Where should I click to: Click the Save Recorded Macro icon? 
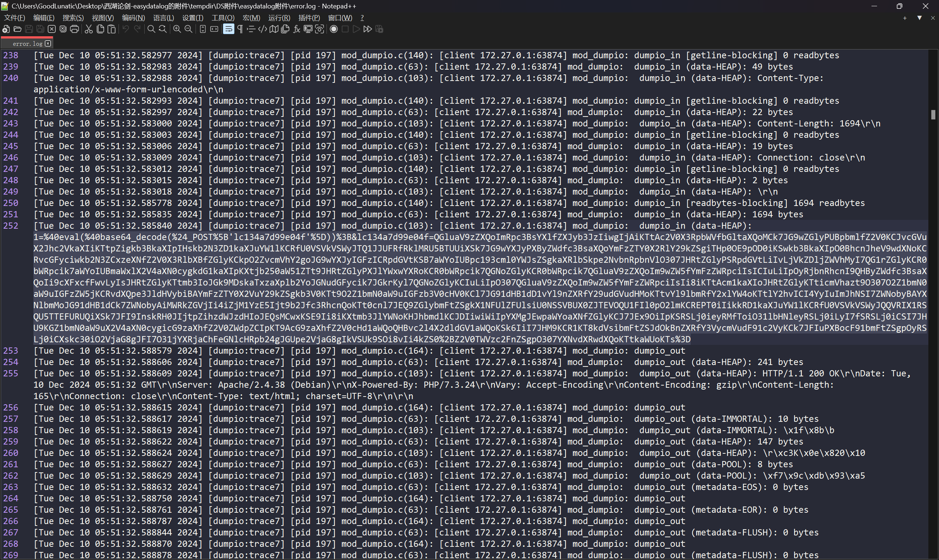[379, 29]
